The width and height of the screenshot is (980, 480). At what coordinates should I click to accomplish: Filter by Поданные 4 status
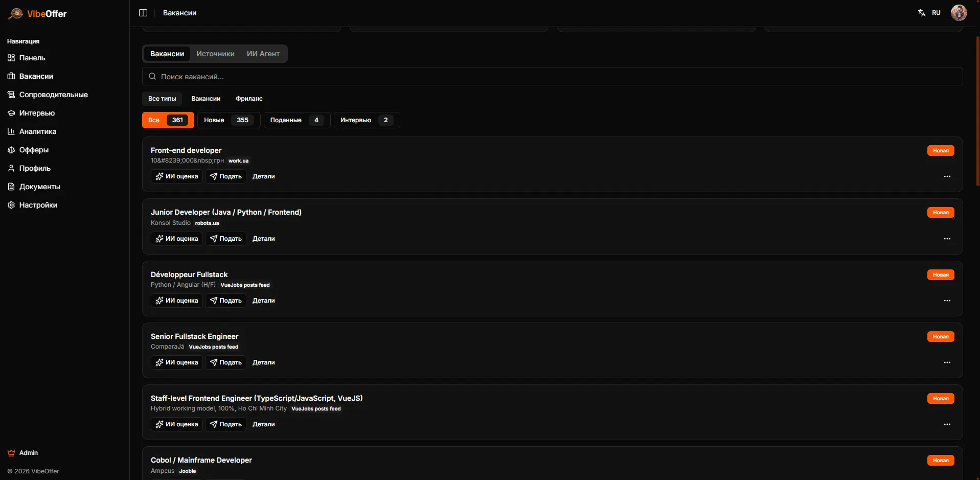(297, 120)
